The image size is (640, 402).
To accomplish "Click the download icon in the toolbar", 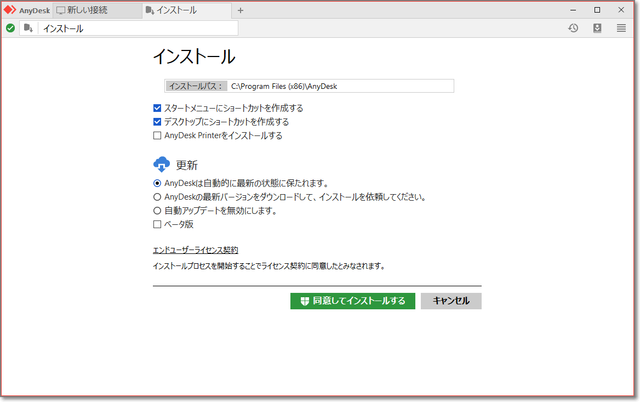I will (x=597, y=29).
